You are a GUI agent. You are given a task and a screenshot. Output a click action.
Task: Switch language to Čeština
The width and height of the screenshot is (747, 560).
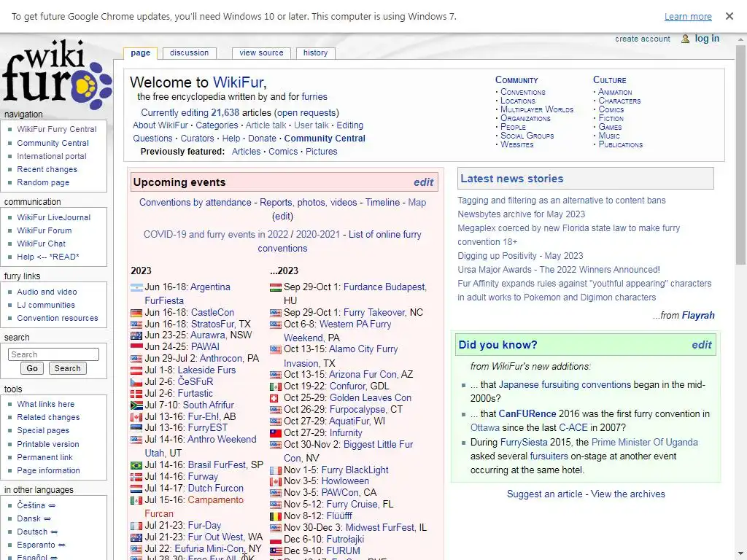coord(31,505)
